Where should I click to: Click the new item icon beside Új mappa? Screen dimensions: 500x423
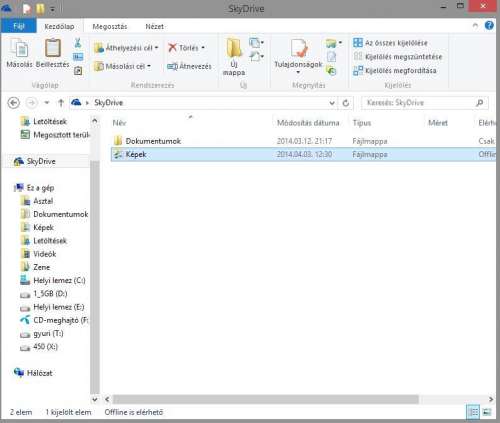[x=255, y=42]
